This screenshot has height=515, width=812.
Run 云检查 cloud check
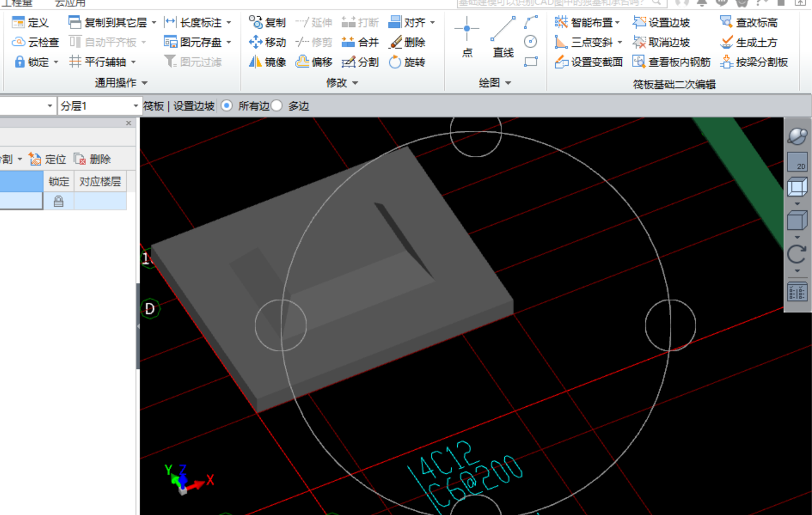click(36, 42)
